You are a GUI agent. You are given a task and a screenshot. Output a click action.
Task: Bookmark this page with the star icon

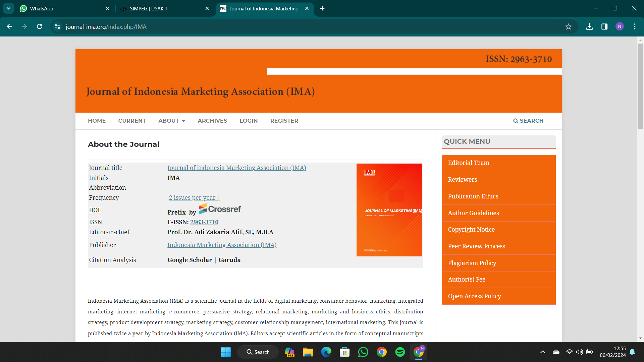click(568, 26)
